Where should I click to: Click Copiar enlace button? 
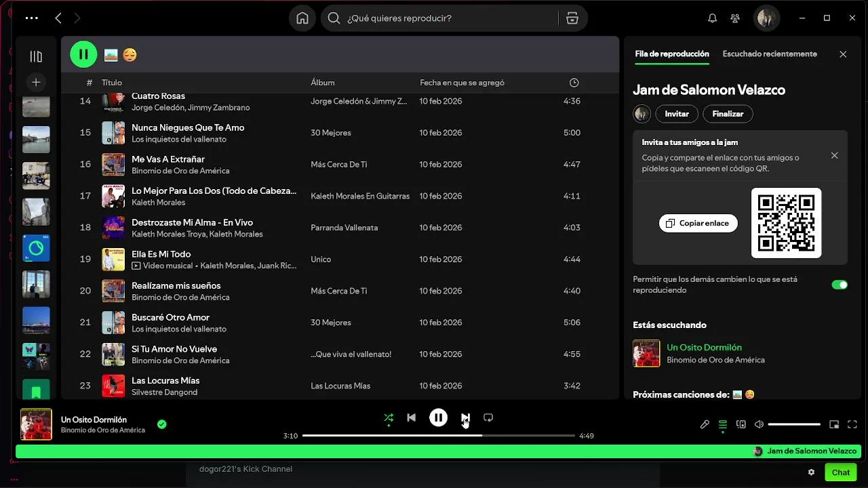click(x=698, y=223)
